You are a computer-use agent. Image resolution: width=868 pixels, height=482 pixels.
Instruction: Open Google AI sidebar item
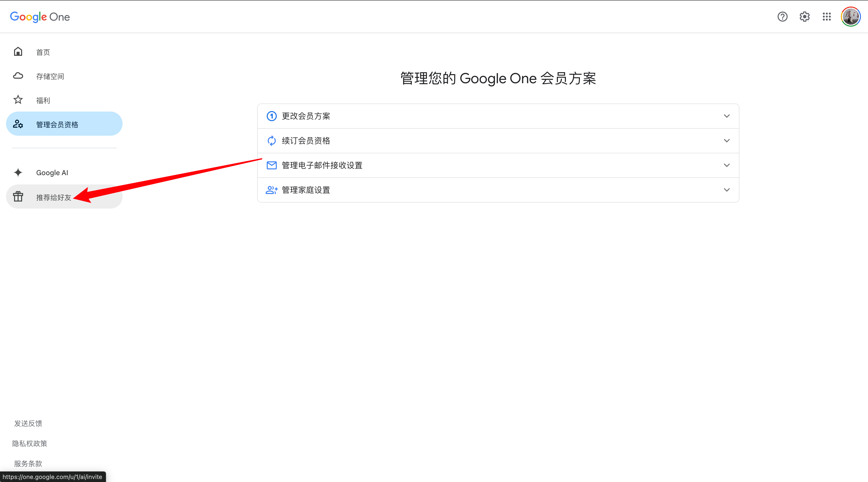pyautogui.click(x=64, y=172)
